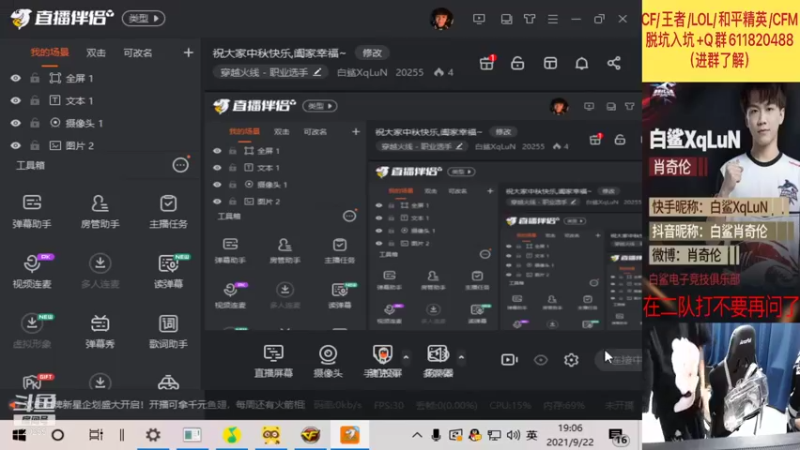Click the streamer avatar in title bar
The height and width of the screenshot is (450, 800).
coord(442,19)
